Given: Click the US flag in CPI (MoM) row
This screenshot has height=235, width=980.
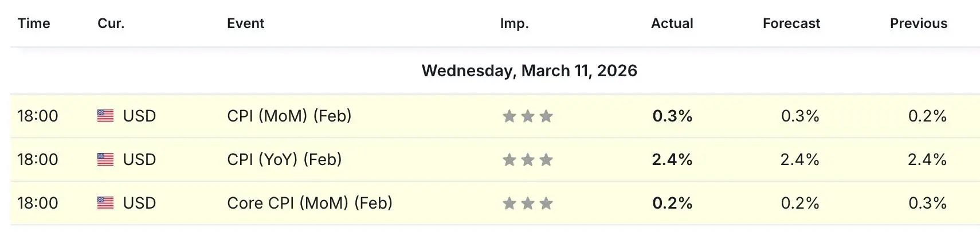Looking at the screenshot, I should (x=105, y=116).
